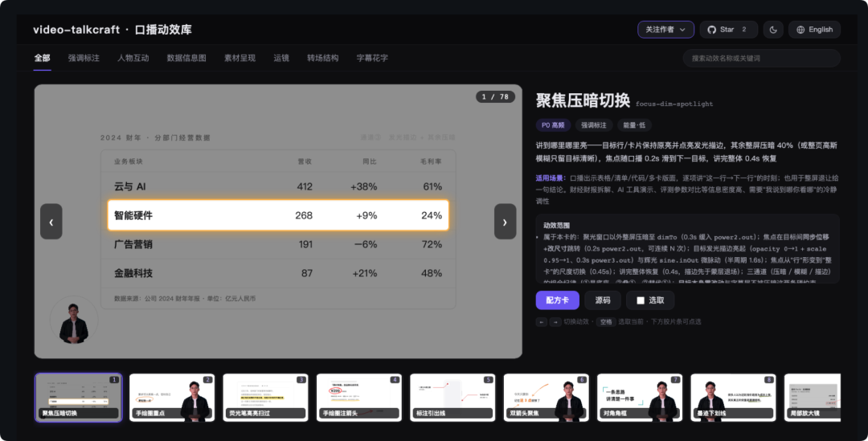
Task: Select thumbnail 8 墨迹下划线
Action: [x=733, y=398]
